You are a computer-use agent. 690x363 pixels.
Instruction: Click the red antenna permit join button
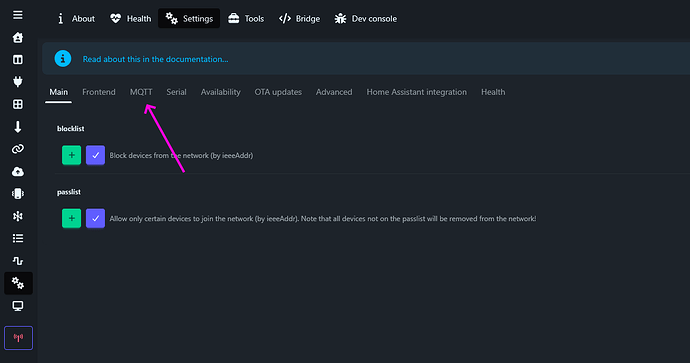coord(18,338)
